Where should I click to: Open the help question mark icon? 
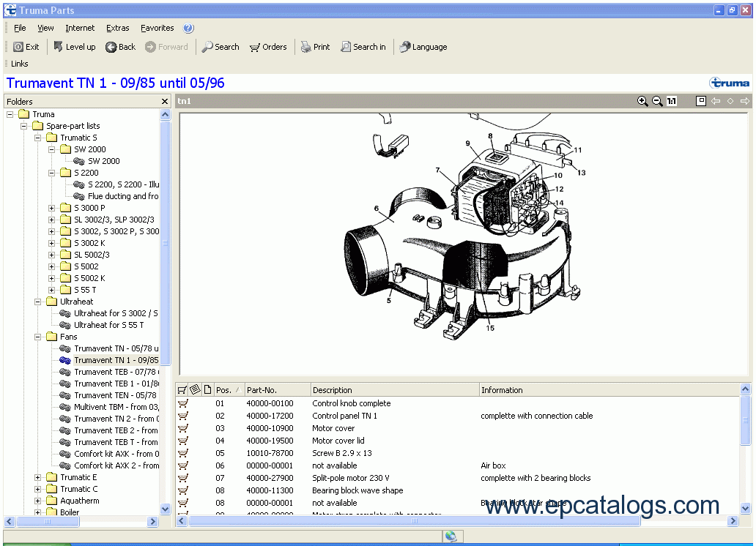188,28
